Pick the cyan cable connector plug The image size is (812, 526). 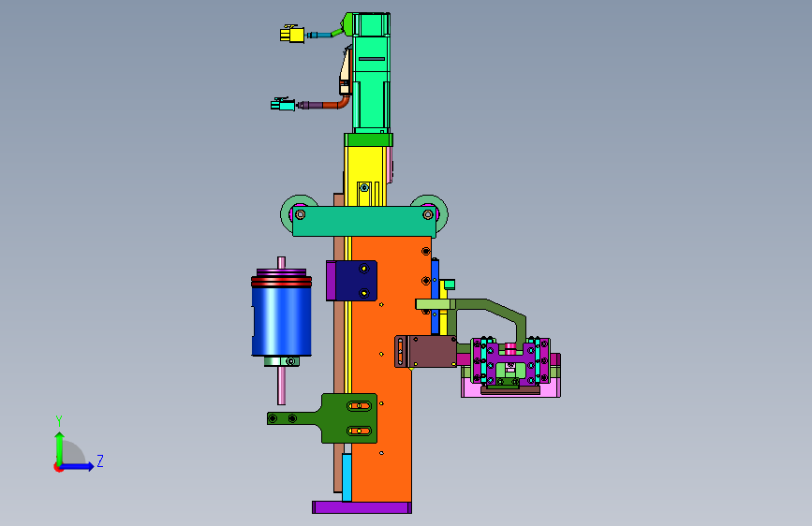[x=283, y=104]
